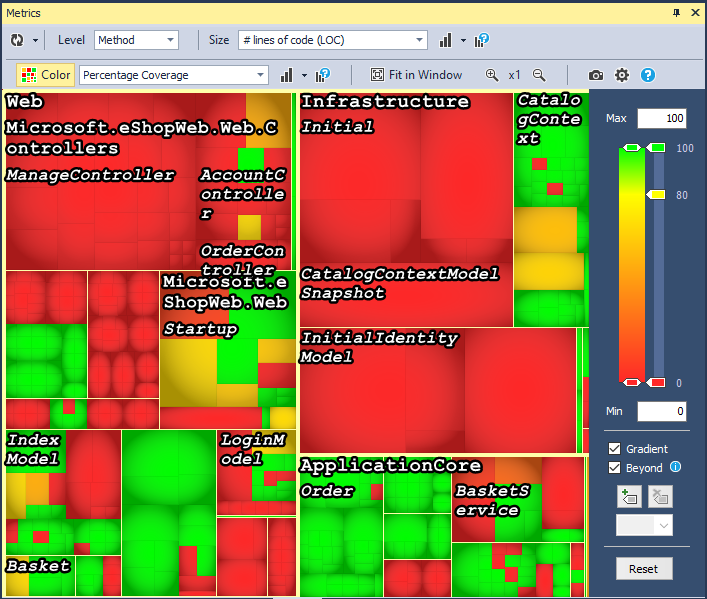Image resolution: width=707 pixels, height=599 pixels.
Task: Click help icon beside Size metric
Action: pyautogui.click(x=482, y=40)
